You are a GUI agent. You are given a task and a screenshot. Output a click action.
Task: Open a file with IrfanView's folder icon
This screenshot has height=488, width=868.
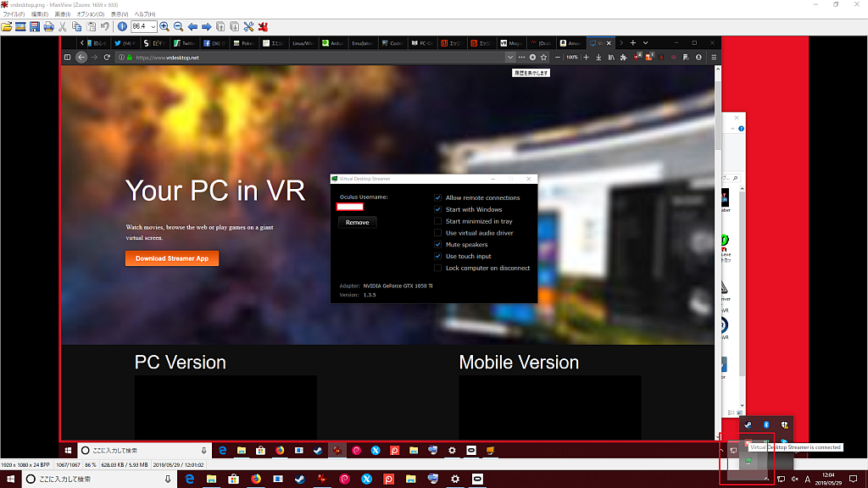(7, 26)
